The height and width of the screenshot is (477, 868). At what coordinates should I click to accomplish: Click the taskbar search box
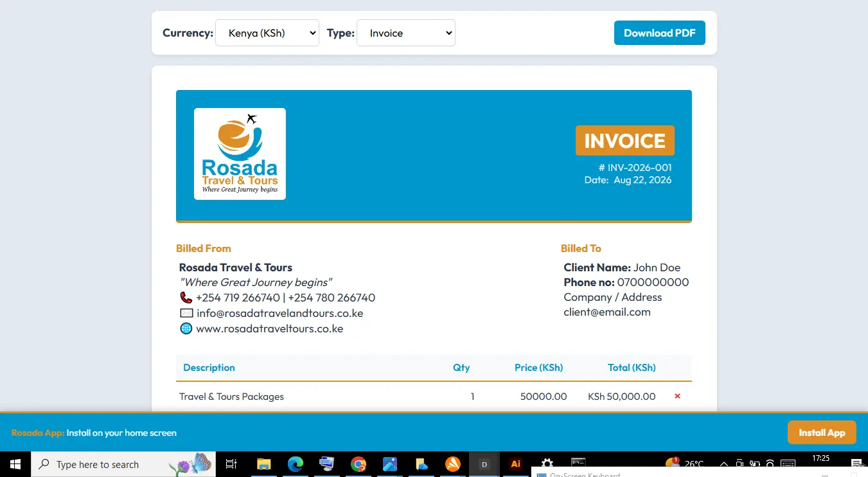pyautogui.click(x=123, y=464)
